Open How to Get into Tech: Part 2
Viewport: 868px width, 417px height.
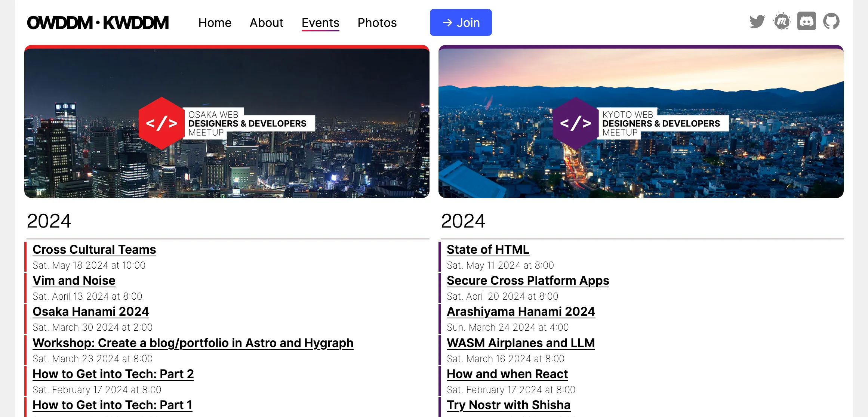click(113, 374)
